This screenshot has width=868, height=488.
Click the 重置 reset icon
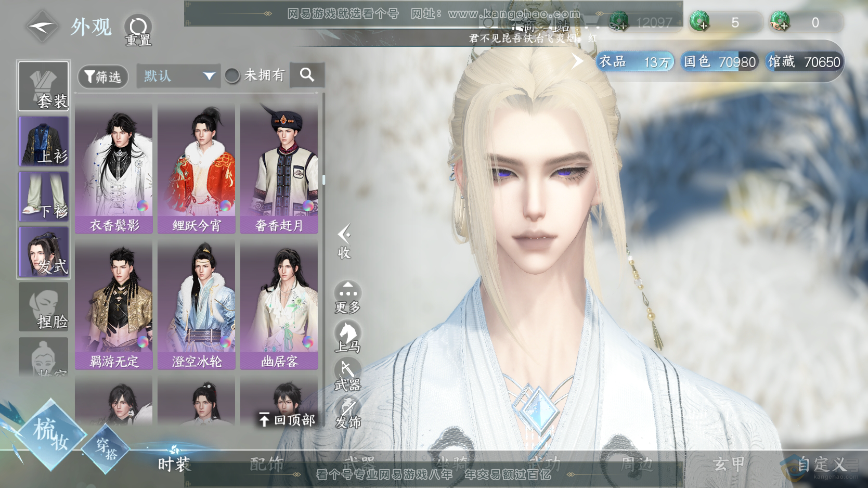click(x=138, y=30)
